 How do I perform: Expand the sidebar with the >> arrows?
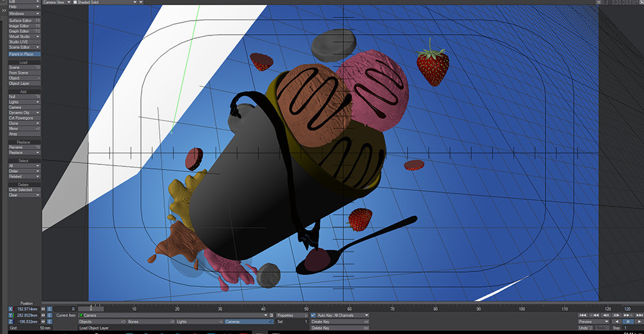[x=4, y=10]
